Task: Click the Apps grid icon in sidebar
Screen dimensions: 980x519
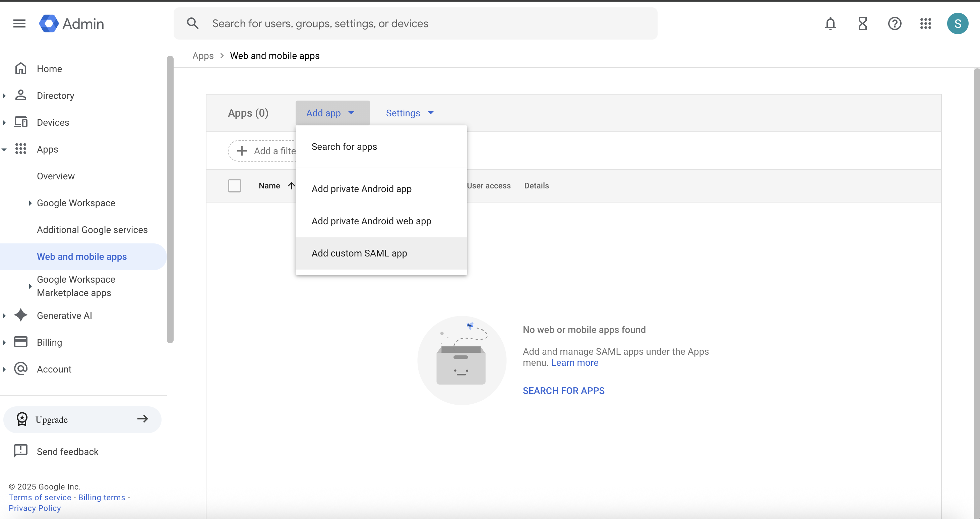Action: pos(20,149)
